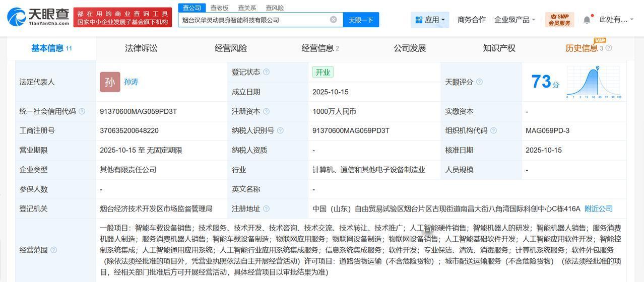Expand 企业级产品 dropdown

pos(514,20)
